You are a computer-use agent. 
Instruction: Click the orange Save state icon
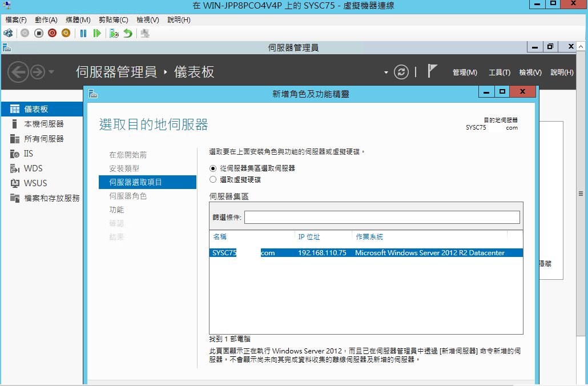[x=66, y=33]
